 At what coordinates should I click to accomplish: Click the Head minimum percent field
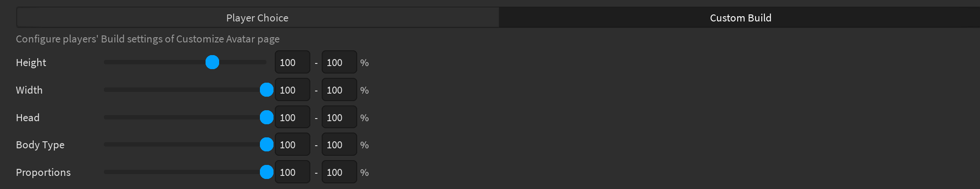tap(292, 117)
